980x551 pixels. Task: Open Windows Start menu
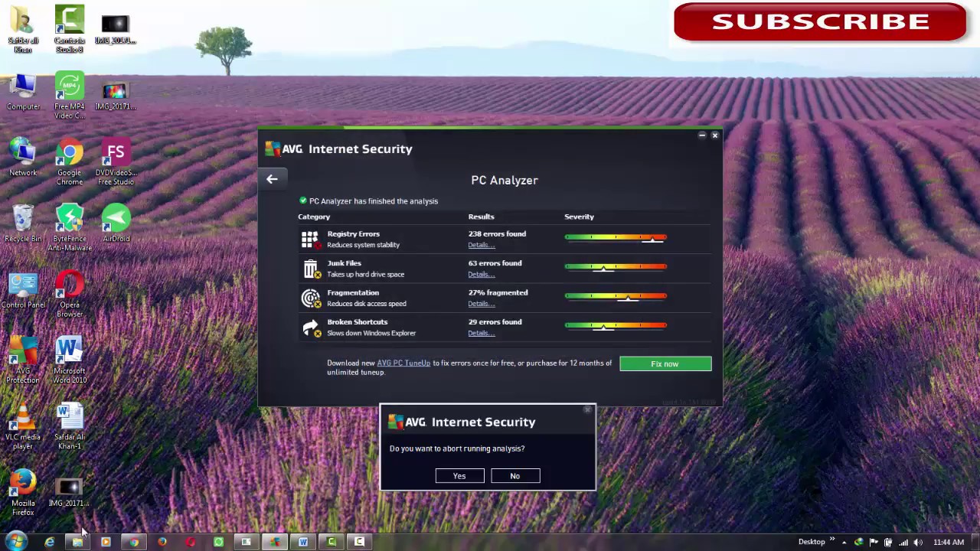[16, 542]
